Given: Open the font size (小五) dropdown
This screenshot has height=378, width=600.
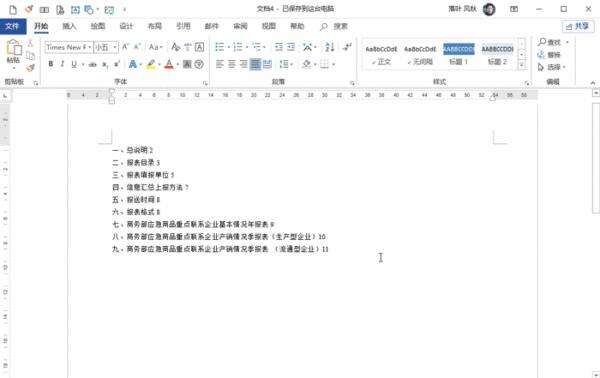Looking at the screenshot, I should point(115,47).
